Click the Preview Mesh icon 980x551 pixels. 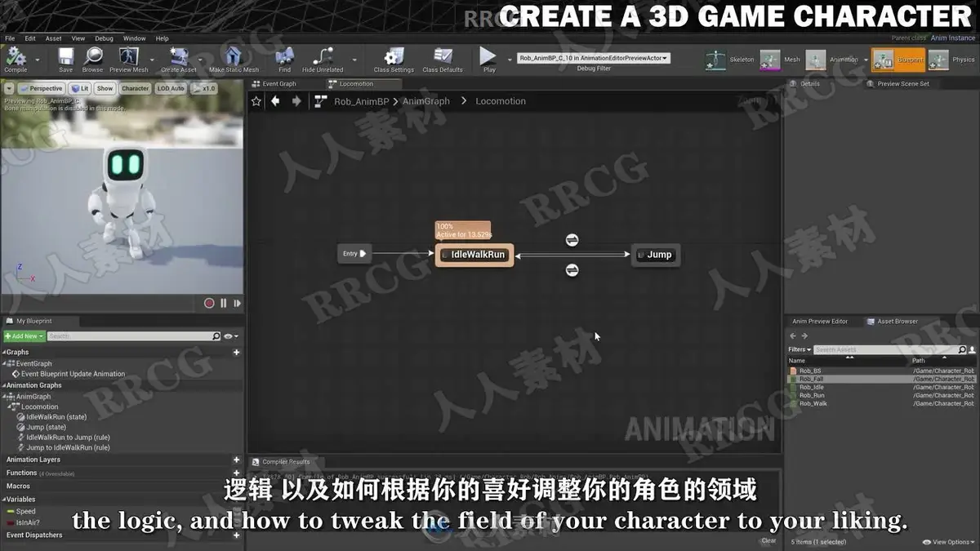pyautogui.click(x=128, y=56)
